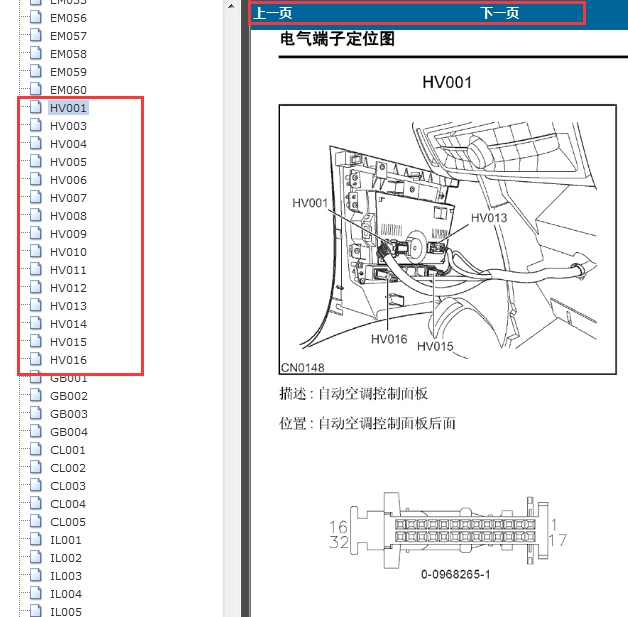Click the page icon beside CL001
The width and height of the screenshot is (628, 617).
tap(36, 449)
